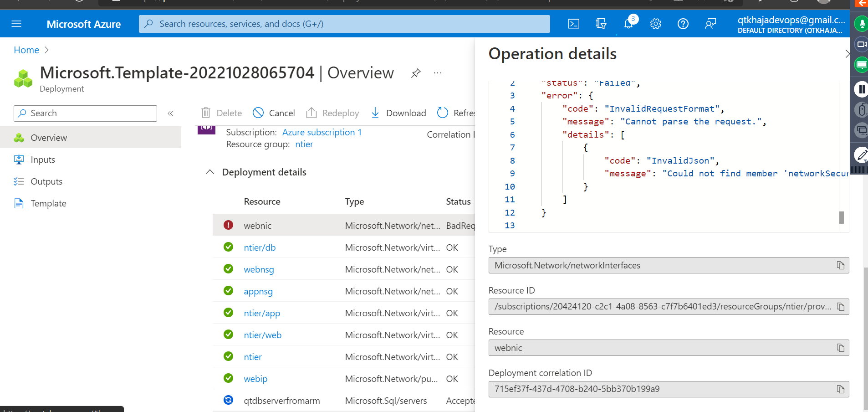Open the appnsg resource link
Viewport: 868px width, 412px height.
tap(258, 291)
